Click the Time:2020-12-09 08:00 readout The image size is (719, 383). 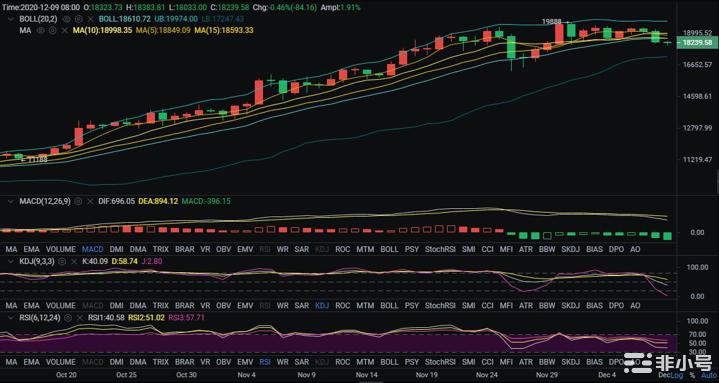click(41, 8)
